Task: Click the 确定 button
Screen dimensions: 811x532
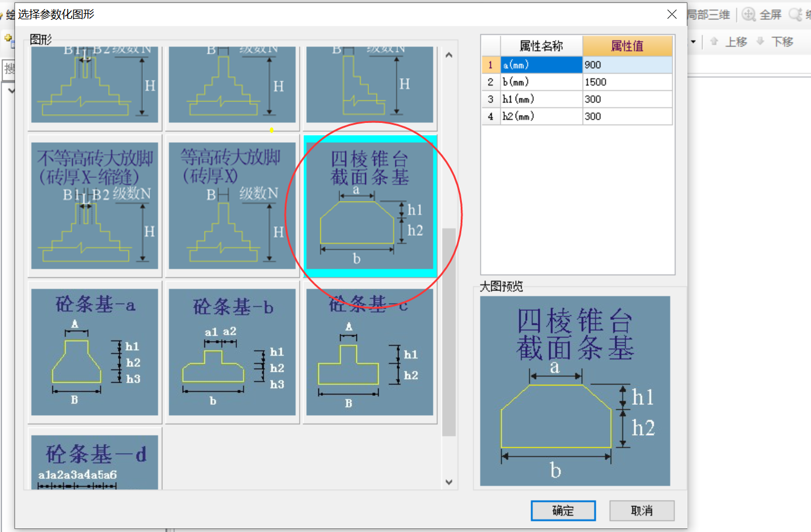Action: pyautogui.click(x=563, y=510)
